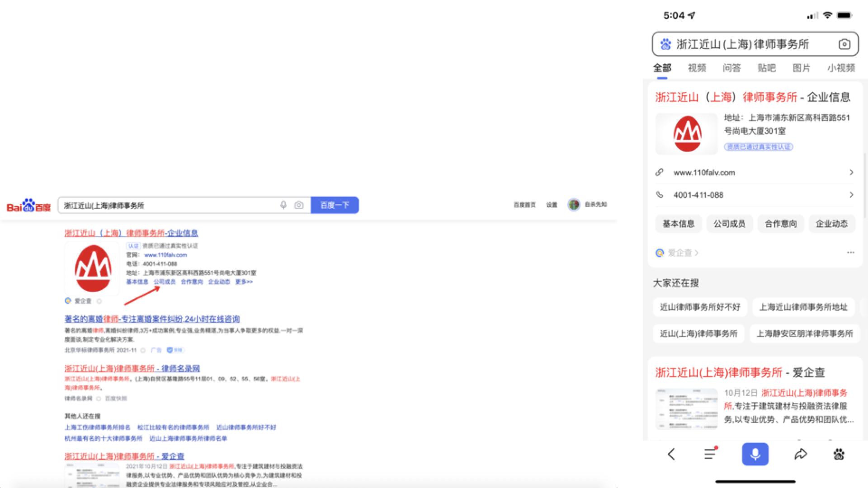This screenshot has height=488, width=868.
Task: Tap the blue microphone voice search button
Action: [x=755, y=454]
